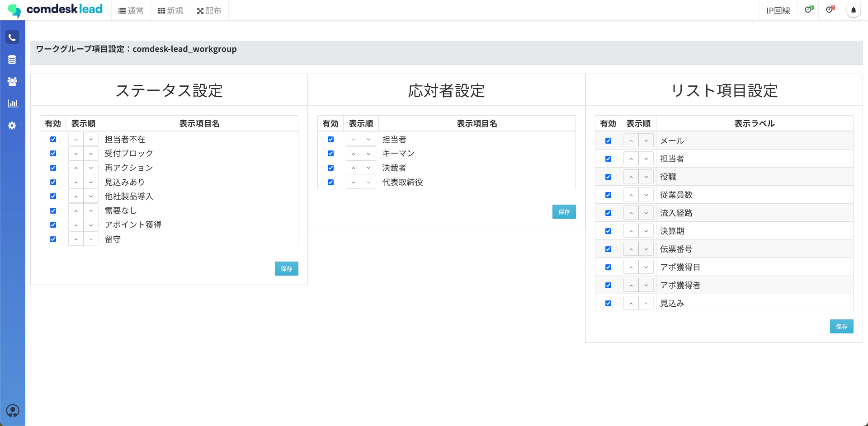
Task: Open the settings gear icon in the sidebar
Action: [12, 126]
